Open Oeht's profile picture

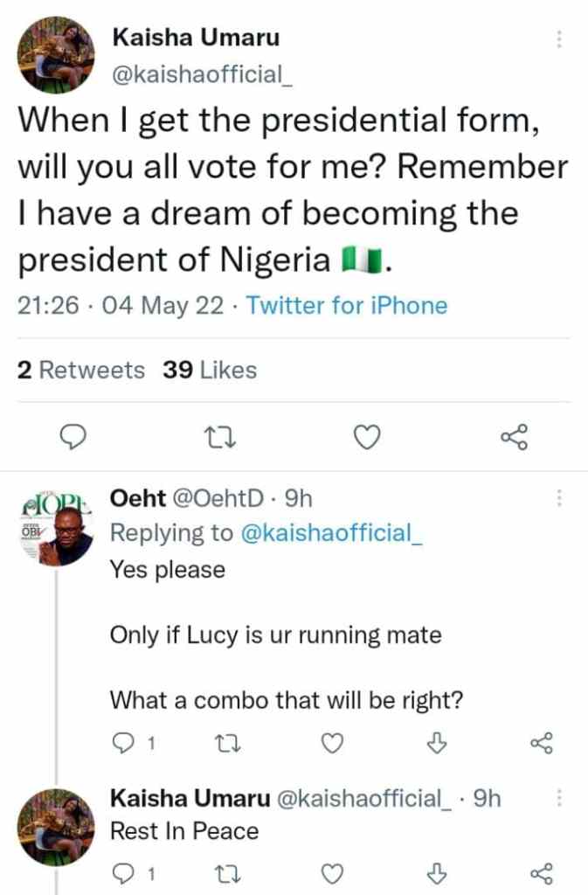click(56, 527)
